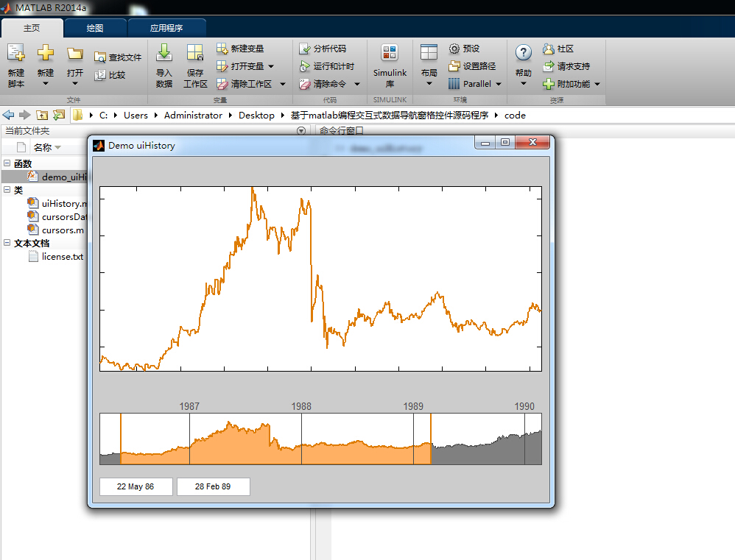Screen dimensions: 735x560
Task: Collapse the 函数 group in file list
Action: [7, 163]
